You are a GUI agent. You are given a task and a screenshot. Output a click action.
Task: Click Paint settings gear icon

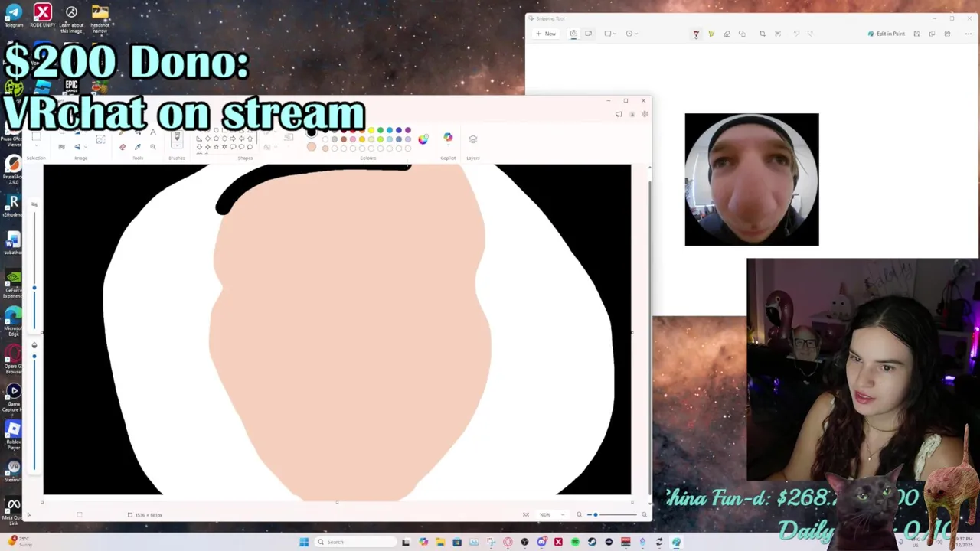coord(645,114)
